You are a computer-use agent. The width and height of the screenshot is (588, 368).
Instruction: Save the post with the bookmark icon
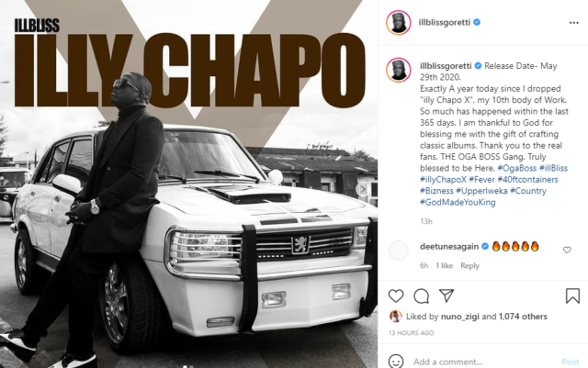point(572,296)
